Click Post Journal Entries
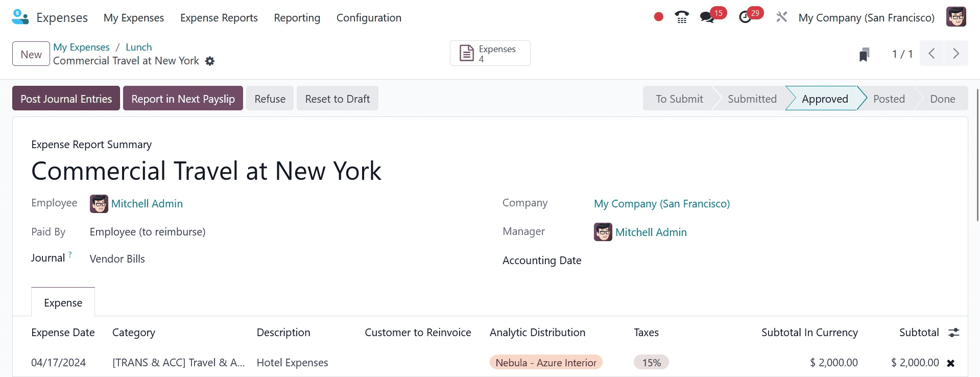 (66, 99)
